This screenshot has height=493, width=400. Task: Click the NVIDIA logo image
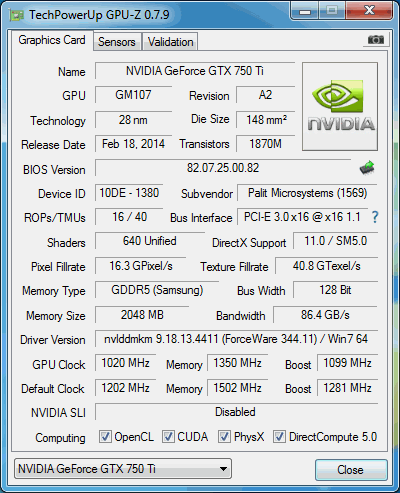tap(340, 106)
